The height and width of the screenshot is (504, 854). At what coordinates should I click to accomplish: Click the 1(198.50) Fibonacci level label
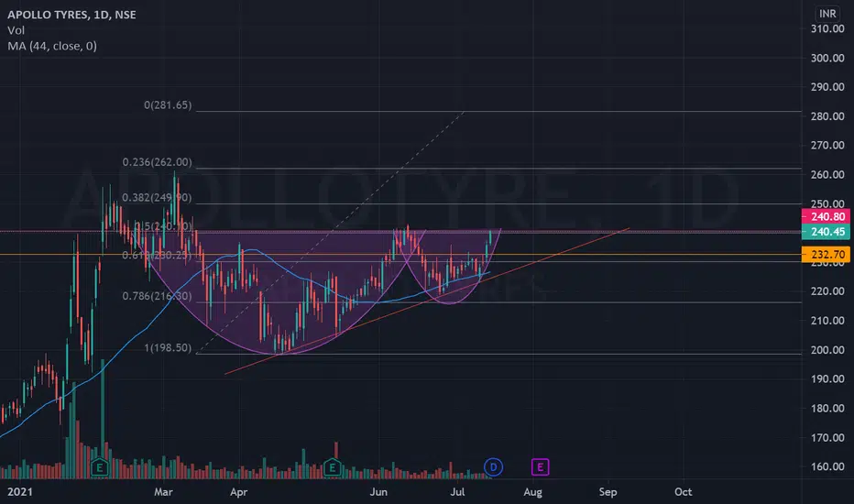(168, 348)
